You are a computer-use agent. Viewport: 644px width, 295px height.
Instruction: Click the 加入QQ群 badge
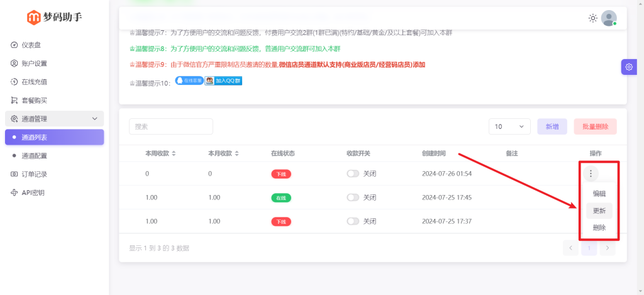click(224, 81)
